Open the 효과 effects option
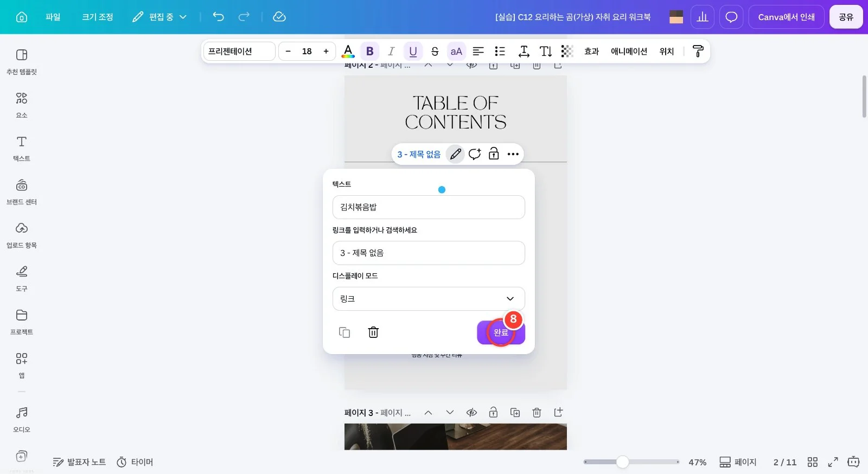Viewport: 868px width, 474px height. [591, 51]
